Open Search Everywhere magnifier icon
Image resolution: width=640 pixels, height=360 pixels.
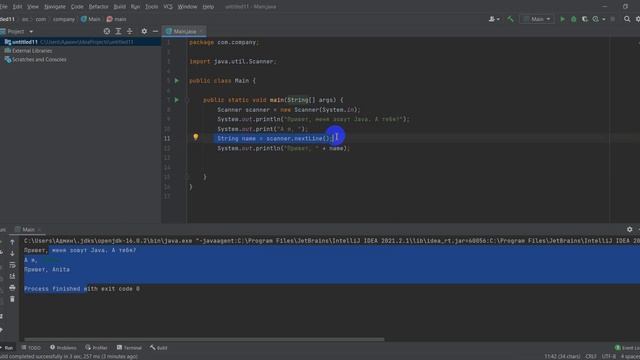point(627,19)
